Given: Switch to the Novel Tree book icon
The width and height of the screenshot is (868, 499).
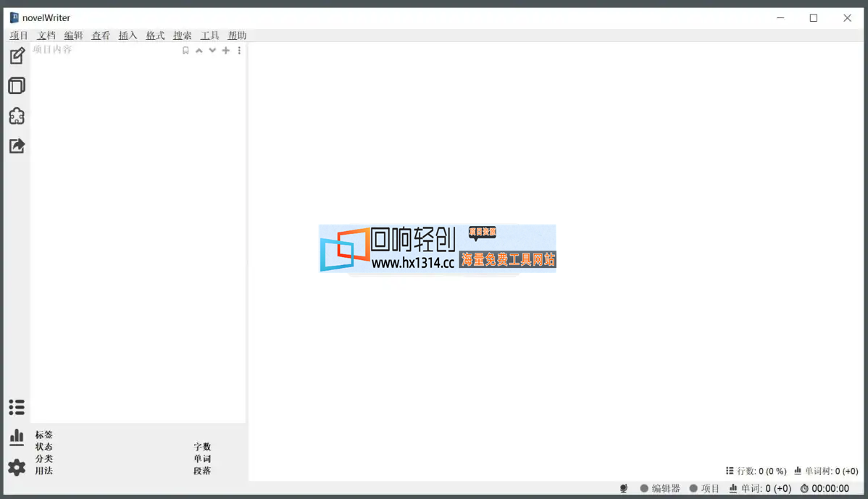Looking at the screenshot, I should tap(17, 85).
